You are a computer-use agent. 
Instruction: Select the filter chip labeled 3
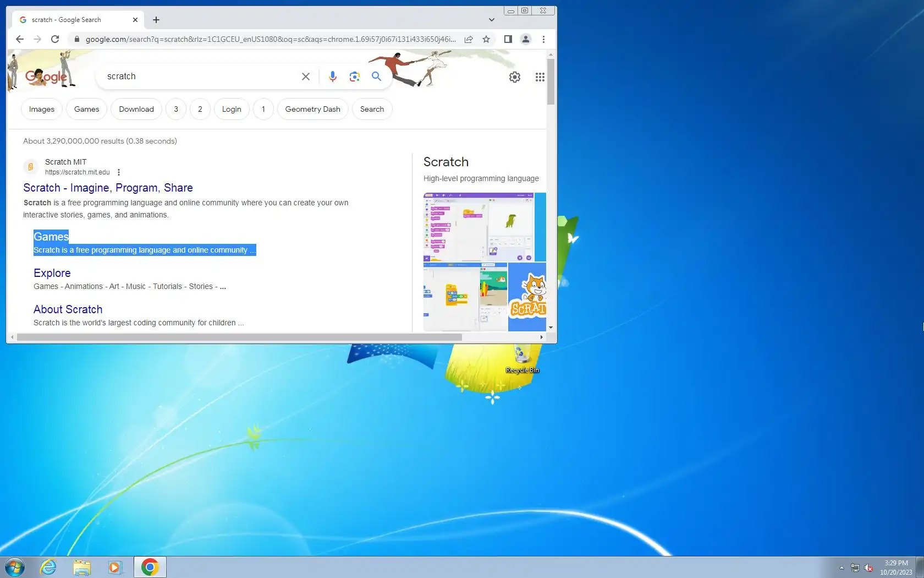[x=176, y=109]
